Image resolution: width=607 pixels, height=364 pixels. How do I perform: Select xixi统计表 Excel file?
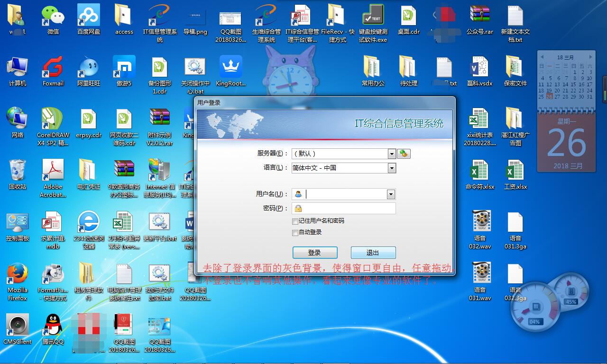pyautogui.click(x=480, y=127)
